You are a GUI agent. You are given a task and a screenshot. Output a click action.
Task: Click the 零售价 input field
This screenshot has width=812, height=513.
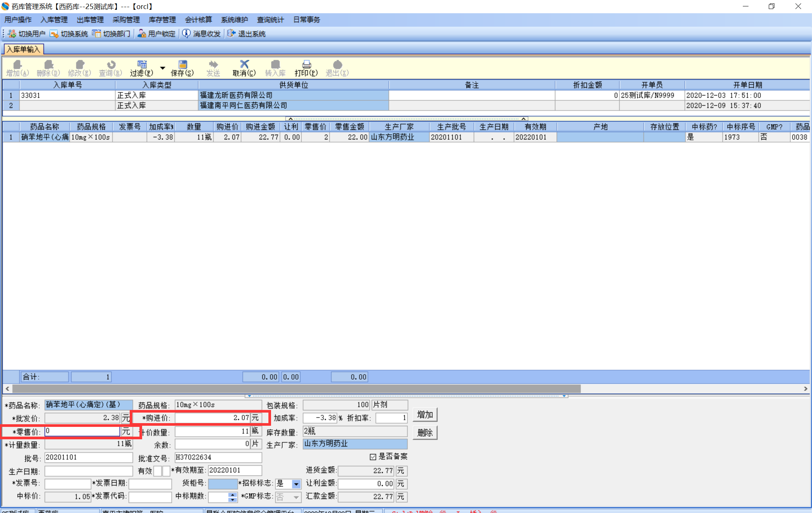pyautogui.click(x=82, y=431)
